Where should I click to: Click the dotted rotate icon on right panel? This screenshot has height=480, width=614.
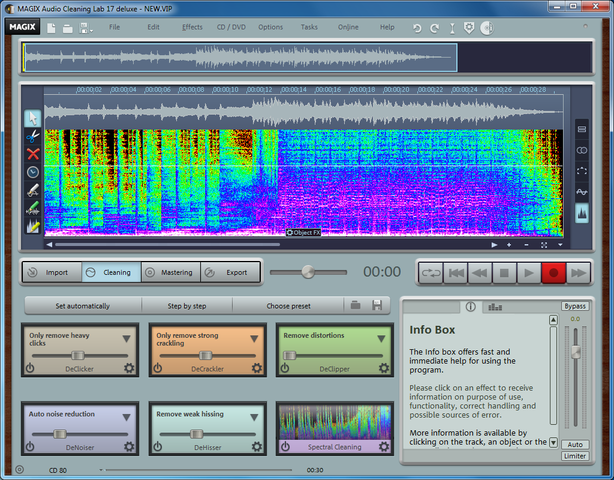582,171
